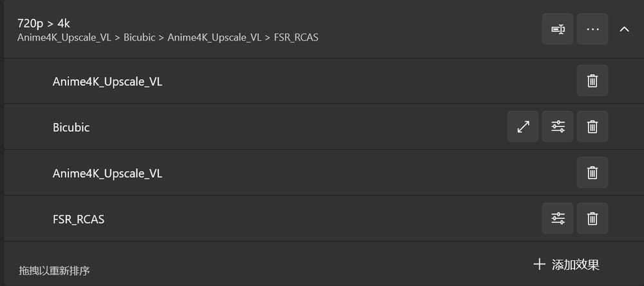This screenshot has height=286, width=644.
Task: Delete the Anime4K_Upscale_VL effect below Bicubic
Action: click(592, 173)
